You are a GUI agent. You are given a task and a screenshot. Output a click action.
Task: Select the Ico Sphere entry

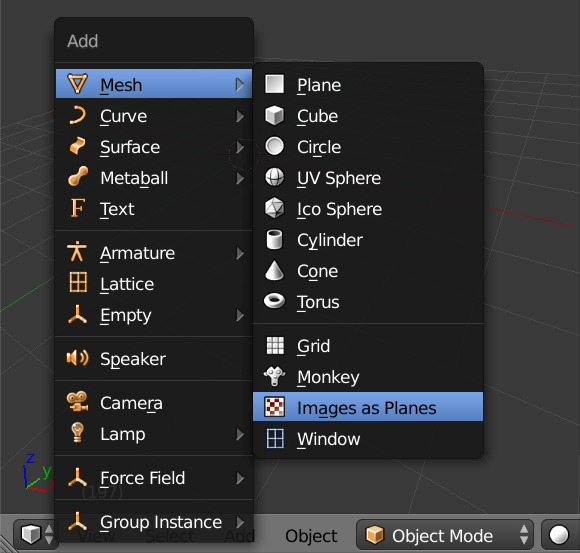pos(368,209)
